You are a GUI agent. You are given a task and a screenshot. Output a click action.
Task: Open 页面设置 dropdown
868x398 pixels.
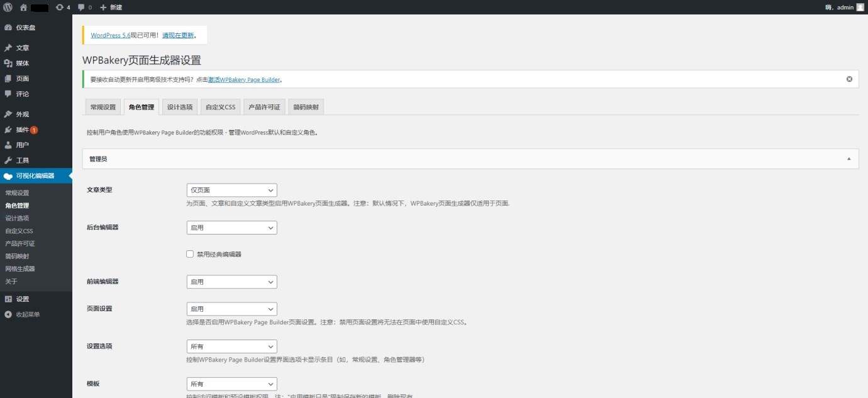[231, 309]
